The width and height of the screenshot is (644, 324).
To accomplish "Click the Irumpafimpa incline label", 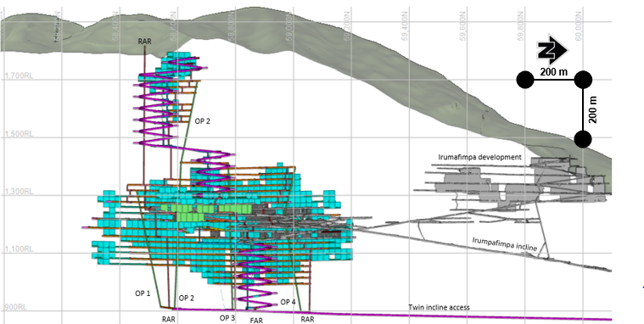I will [x=505, y=244].
